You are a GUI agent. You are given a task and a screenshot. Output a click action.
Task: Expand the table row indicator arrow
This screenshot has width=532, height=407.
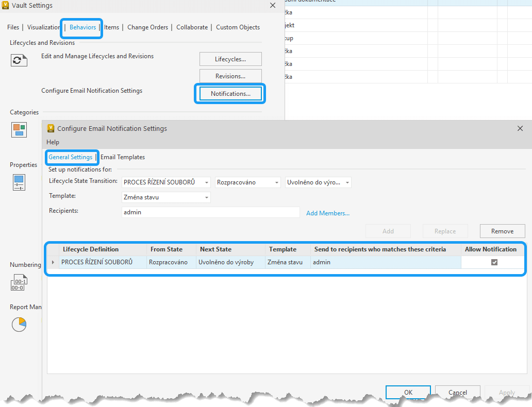(x=53, y=262)
